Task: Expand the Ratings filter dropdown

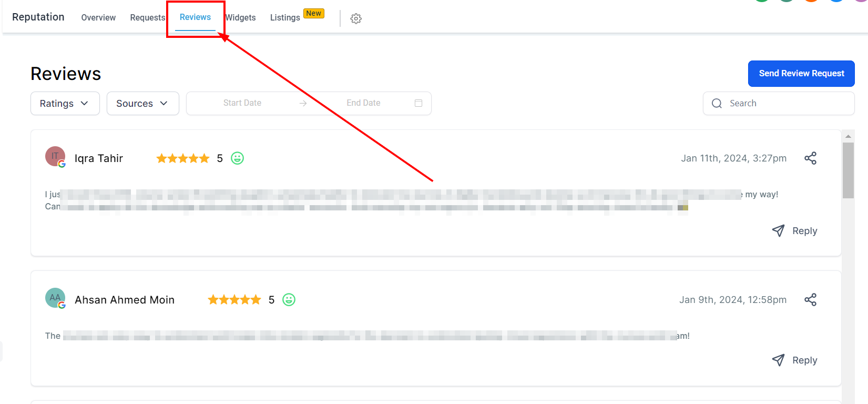Action: coord(65,104)
